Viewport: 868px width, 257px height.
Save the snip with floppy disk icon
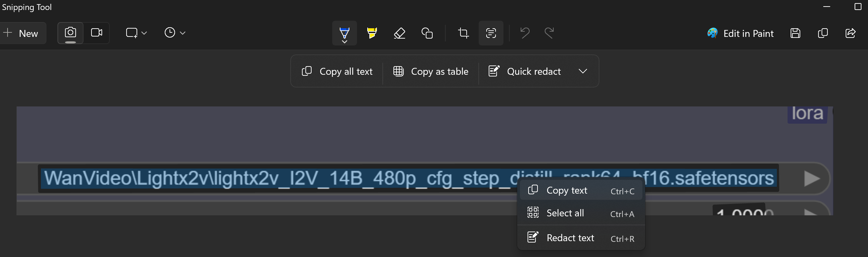point(795,33)
